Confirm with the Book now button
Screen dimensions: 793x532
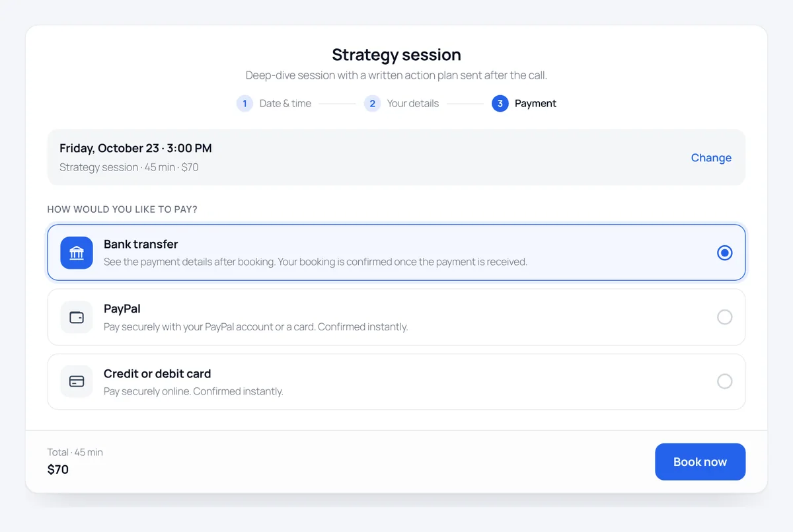[x=700, y=462]
